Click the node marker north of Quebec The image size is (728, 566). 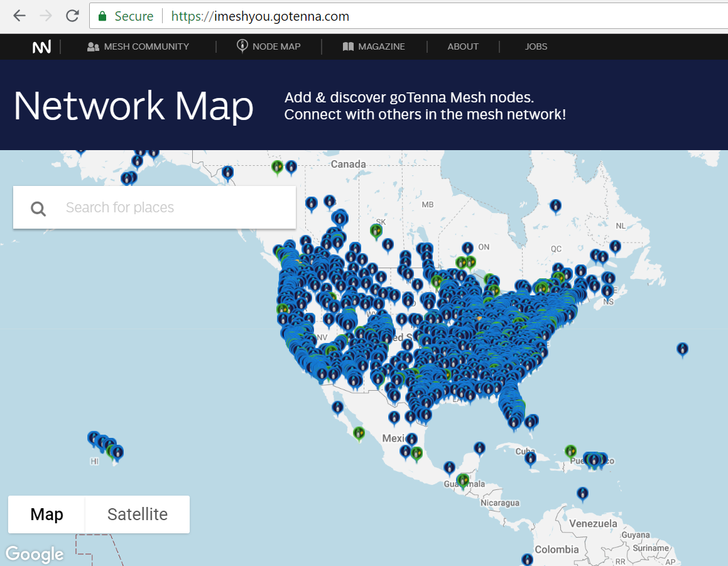pyautogui.click(x=555, y=205)
